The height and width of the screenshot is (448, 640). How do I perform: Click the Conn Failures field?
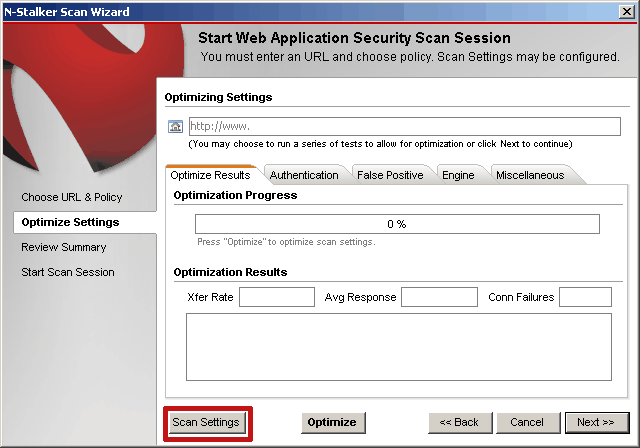[585, 297]
